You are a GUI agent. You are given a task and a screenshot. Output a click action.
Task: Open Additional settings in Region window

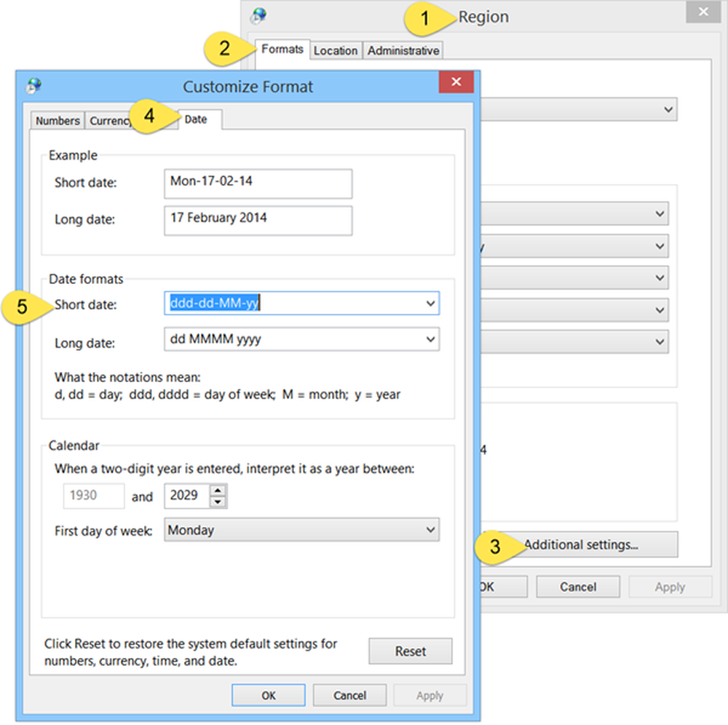[x=580, y=544]
